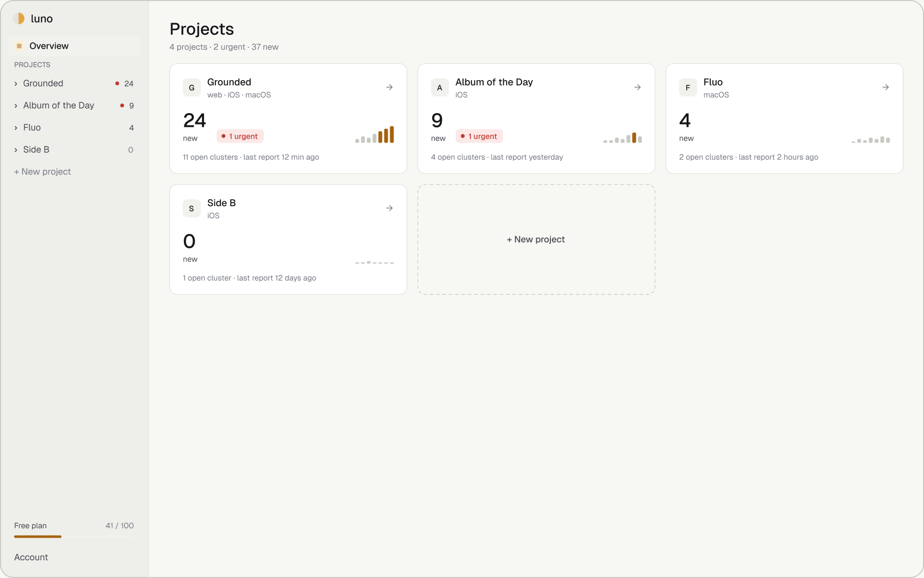Click Side B card's flat sparkline
This screenshot has width=924, height=578.
pyautogui.click(x=375, y=262)
